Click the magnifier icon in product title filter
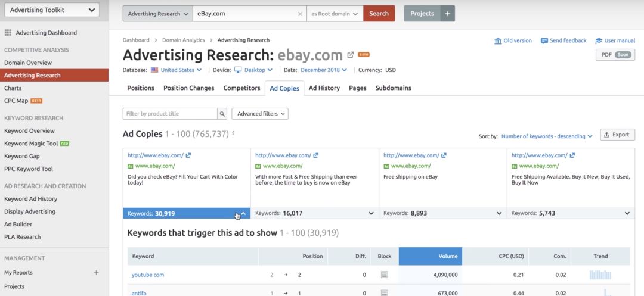This screenshot has height=296, width=644. pos(222,114)
